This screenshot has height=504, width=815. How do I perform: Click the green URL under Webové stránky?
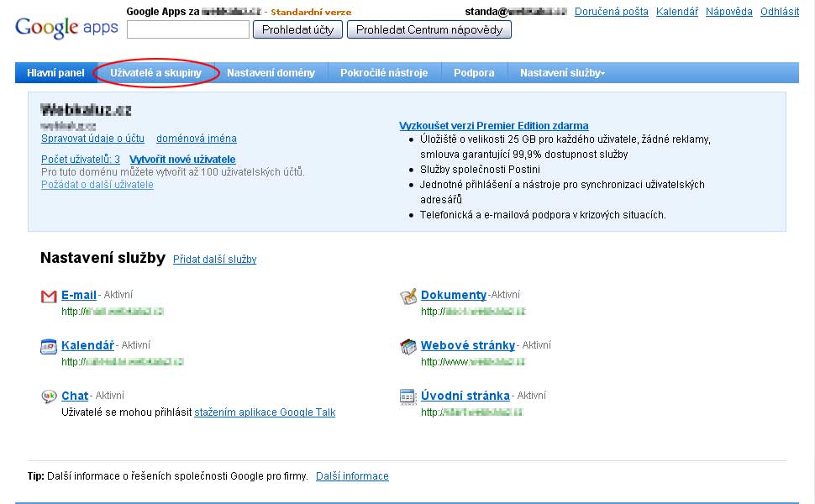[473, 362]
